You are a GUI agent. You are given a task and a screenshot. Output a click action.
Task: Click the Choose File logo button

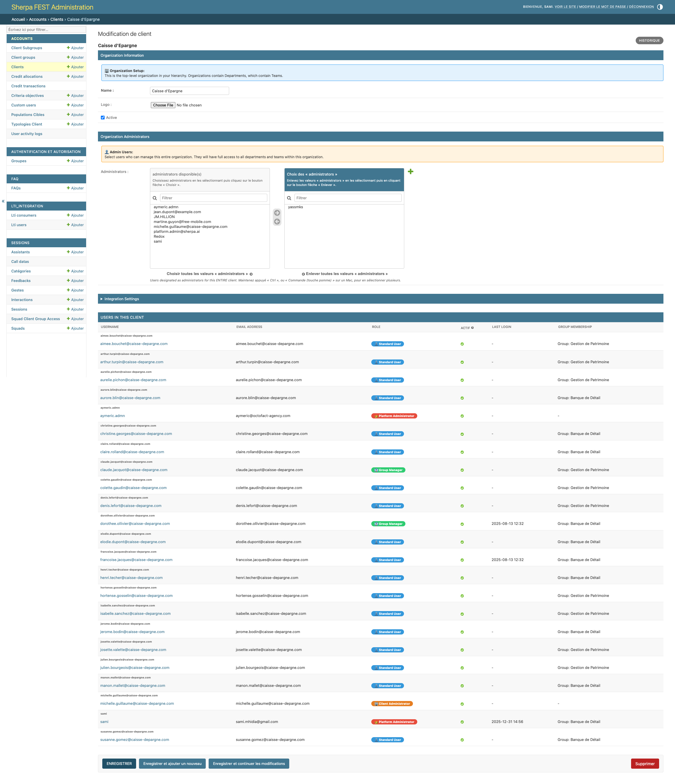(x=163, y=105)
